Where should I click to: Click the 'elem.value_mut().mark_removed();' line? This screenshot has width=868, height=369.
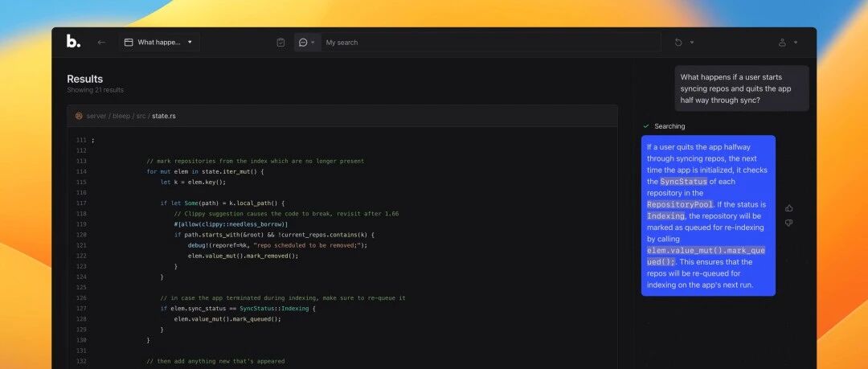(x=243, y=256)
